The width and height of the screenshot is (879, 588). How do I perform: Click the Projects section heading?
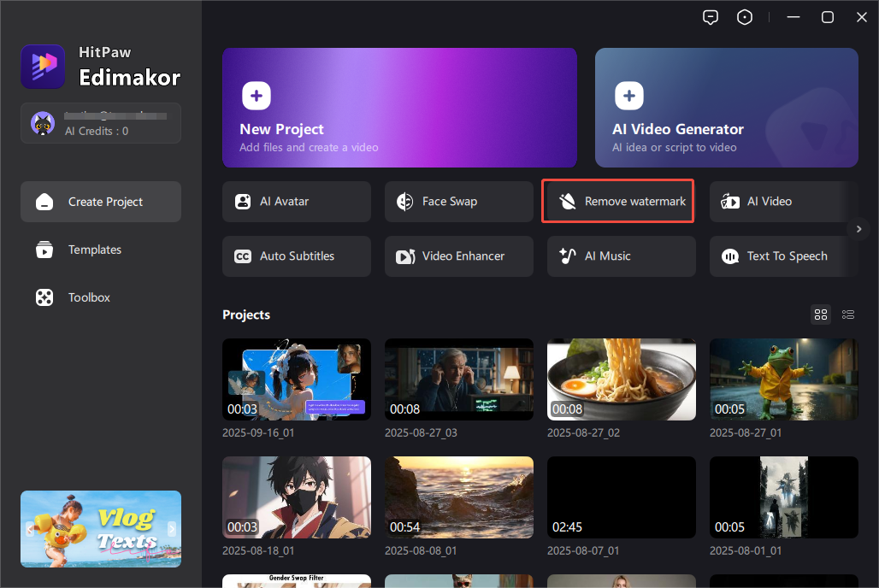[246, 315]
